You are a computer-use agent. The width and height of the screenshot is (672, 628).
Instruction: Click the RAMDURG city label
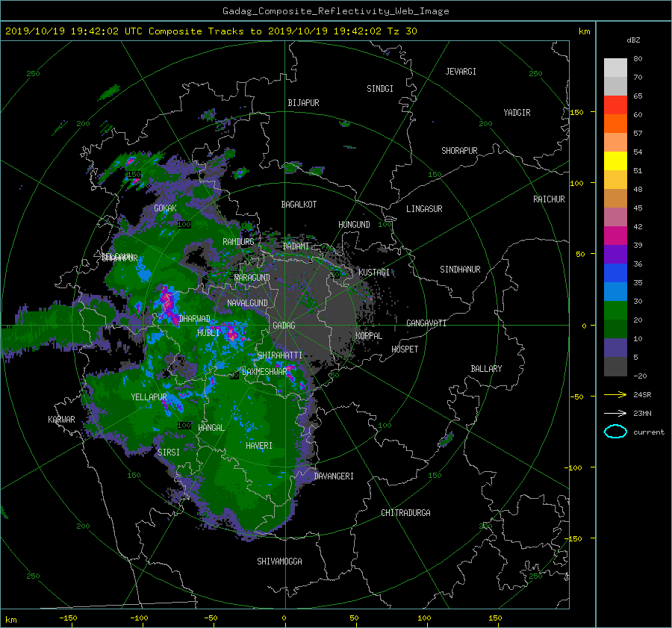(238, 242)
